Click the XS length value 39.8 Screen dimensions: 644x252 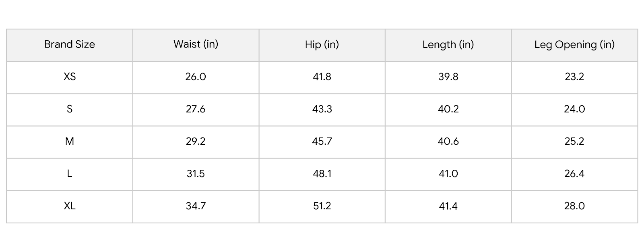448,77
